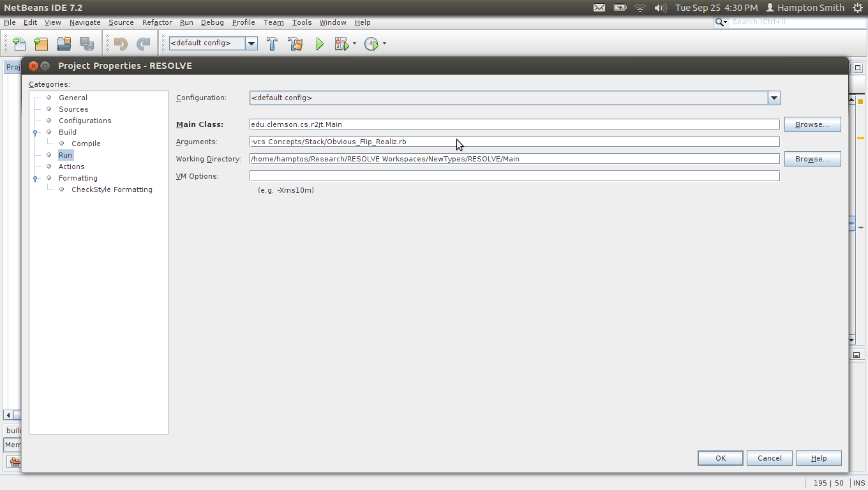The width and height of the screenshot is (868, 490).
Task: Select the Actions category
Action: pyautogui.click(x=71, y=167)
